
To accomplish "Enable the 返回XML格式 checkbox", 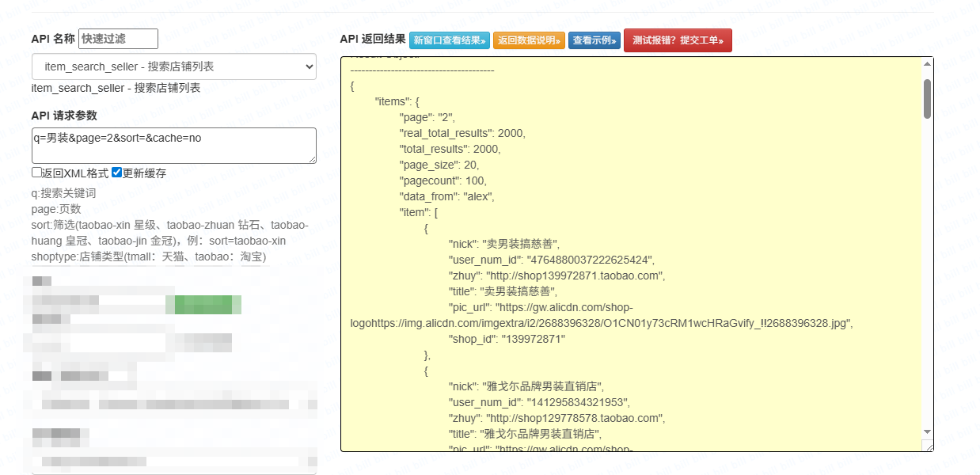I will point(36,173).
